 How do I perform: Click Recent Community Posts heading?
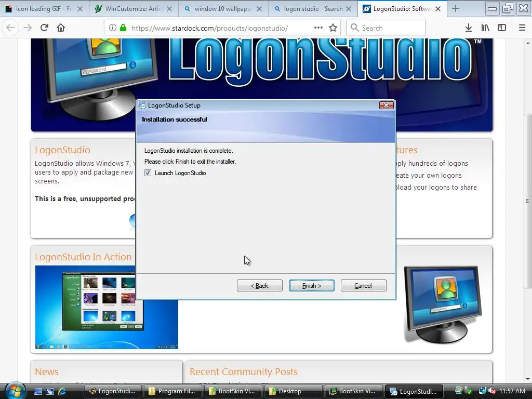243,372
